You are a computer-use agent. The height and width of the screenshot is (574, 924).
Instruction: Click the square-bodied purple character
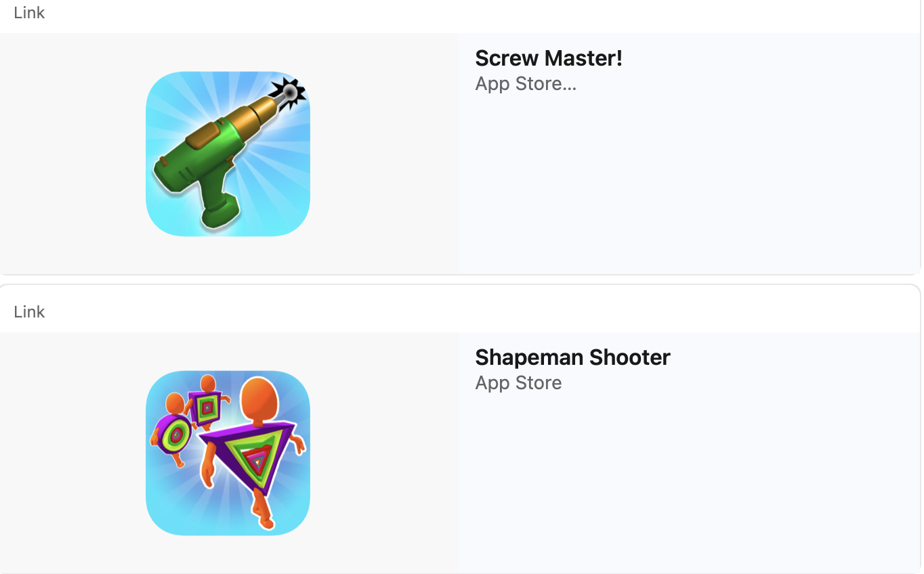[207, 407]
